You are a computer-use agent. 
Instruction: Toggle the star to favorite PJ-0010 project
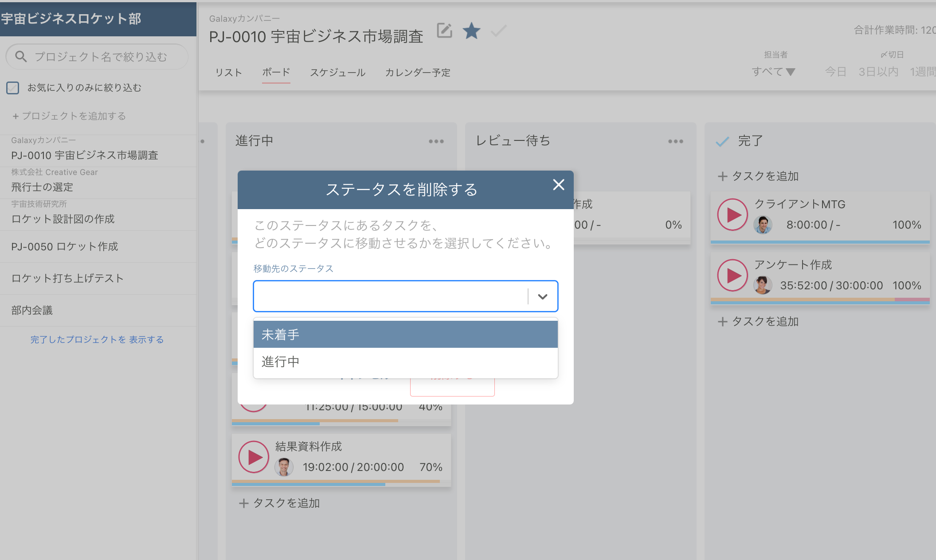point(471,31)
